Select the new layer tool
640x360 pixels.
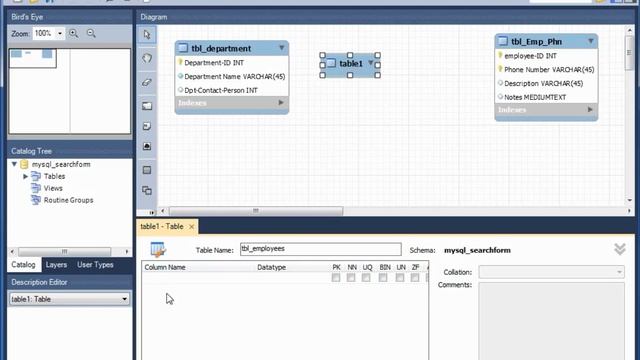147,106
